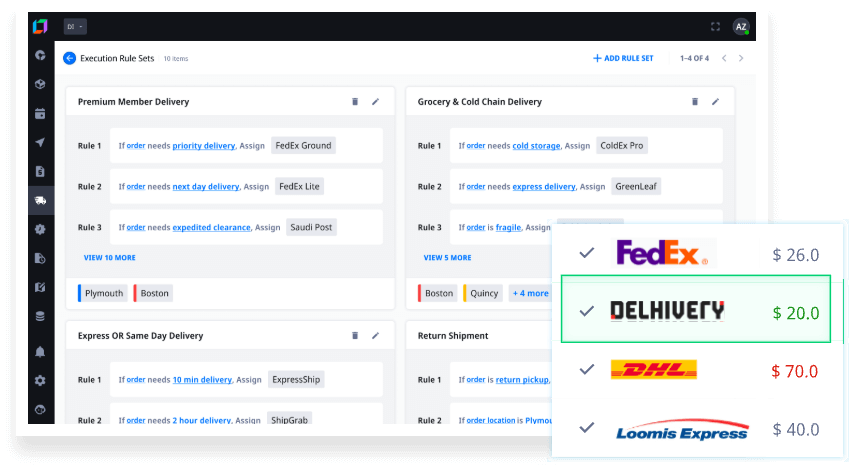Select the delivery truck icon in sidebar
Viewport: 852px width, 468px height.
click(x=40, y=201)
